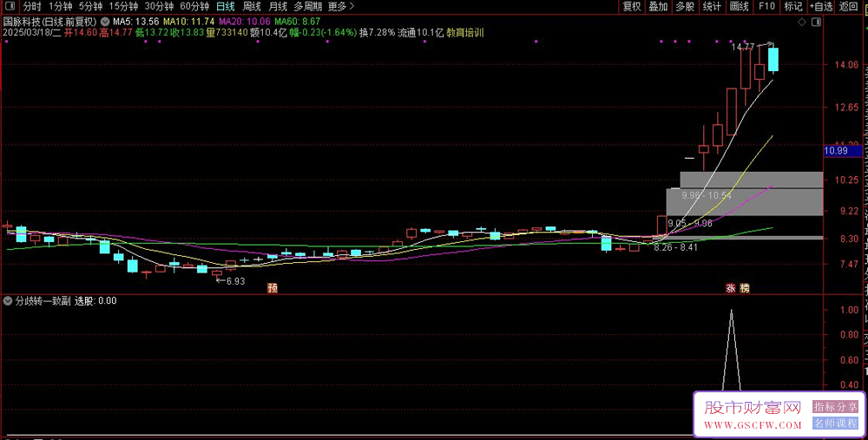This screenshot has width=868, height=440.
Task: Click the 国脉科技(日线.前复权) stock title
Action: point(50,22)
